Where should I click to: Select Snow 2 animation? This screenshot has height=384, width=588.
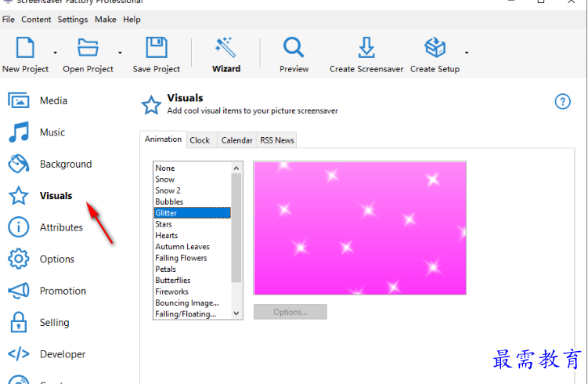pos(193,190)
